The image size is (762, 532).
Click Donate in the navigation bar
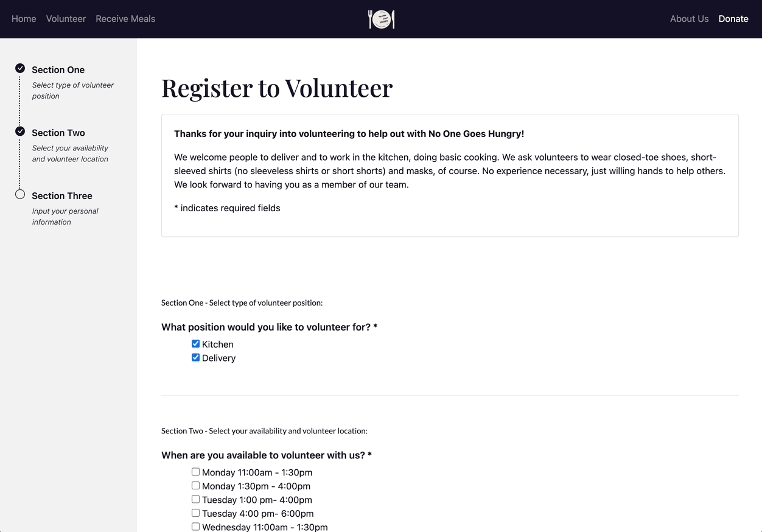733,19
